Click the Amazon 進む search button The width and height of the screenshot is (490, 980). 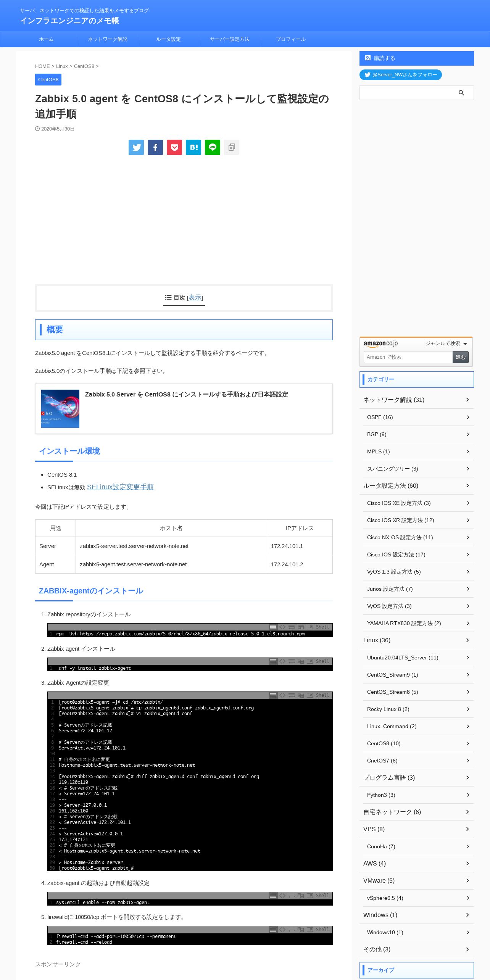461,357
